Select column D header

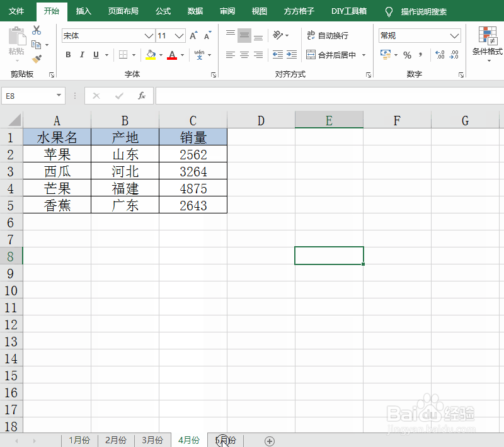[261, 120]
